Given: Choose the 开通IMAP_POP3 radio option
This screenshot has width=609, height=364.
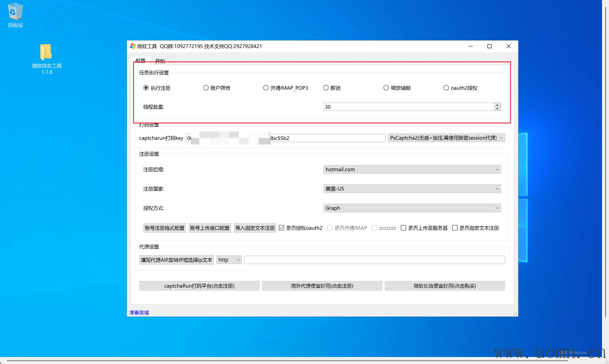Looking at the screenshot, I should pyautogui.click(x=266, y=88).
